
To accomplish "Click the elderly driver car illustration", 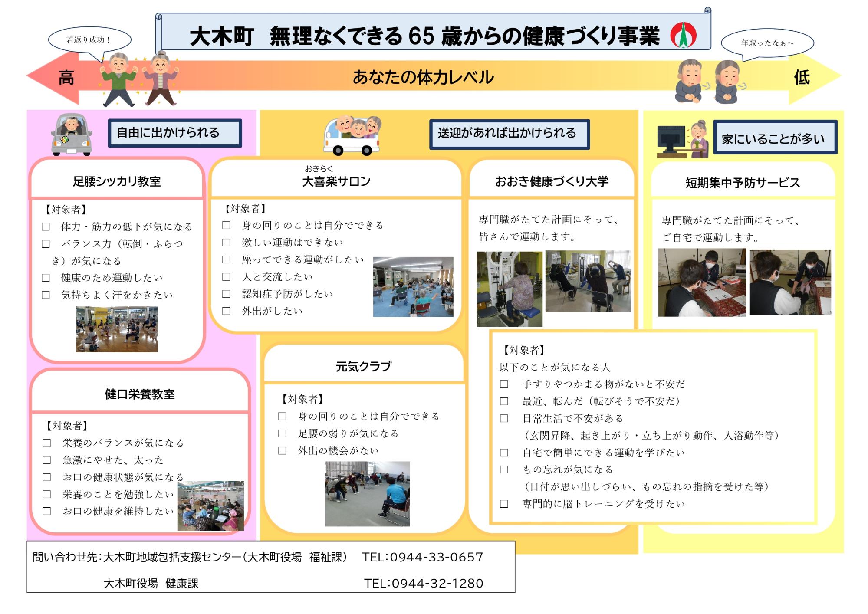I will [72, 135].
